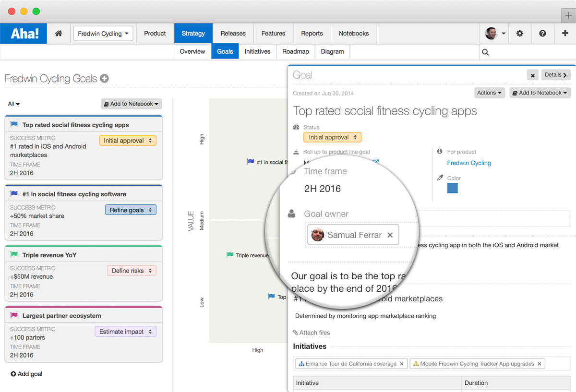Open the Fredwin Cycling product link
This screenshot has height=392, width=576.
point(469,163)
